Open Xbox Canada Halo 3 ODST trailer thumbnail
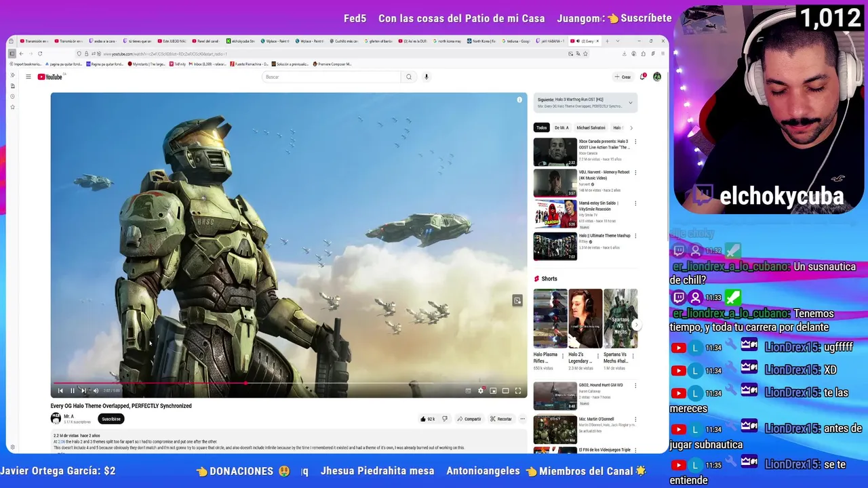Image resolution: width=868 pixels, height=488 pixels. coord(555,152)
